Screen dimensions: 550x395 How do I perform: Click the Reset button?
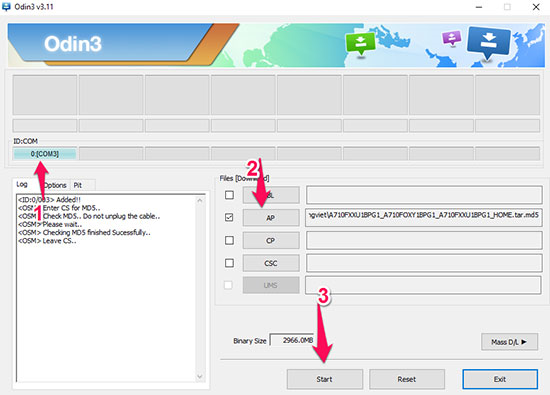point(407,379)
